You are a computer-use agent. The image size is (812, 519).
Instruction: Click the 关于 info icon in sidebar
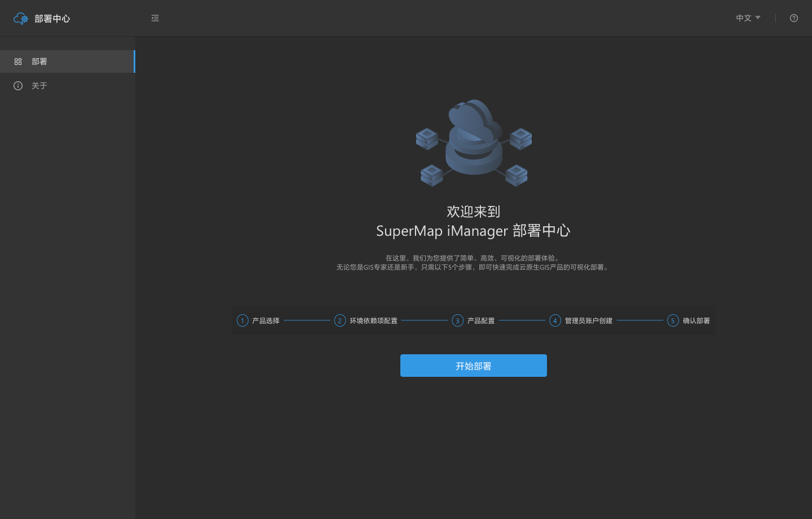tap(17, 86)
